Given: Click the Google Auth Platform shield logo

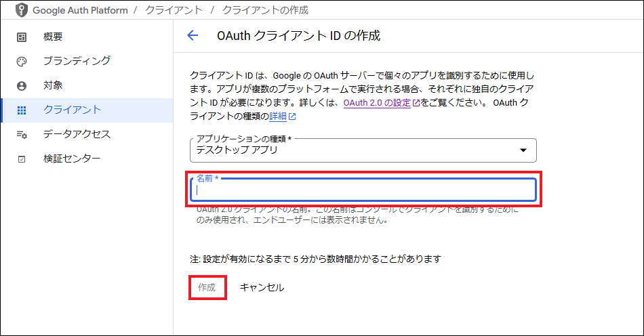Looking at the screenshot, I should (22, 11).
